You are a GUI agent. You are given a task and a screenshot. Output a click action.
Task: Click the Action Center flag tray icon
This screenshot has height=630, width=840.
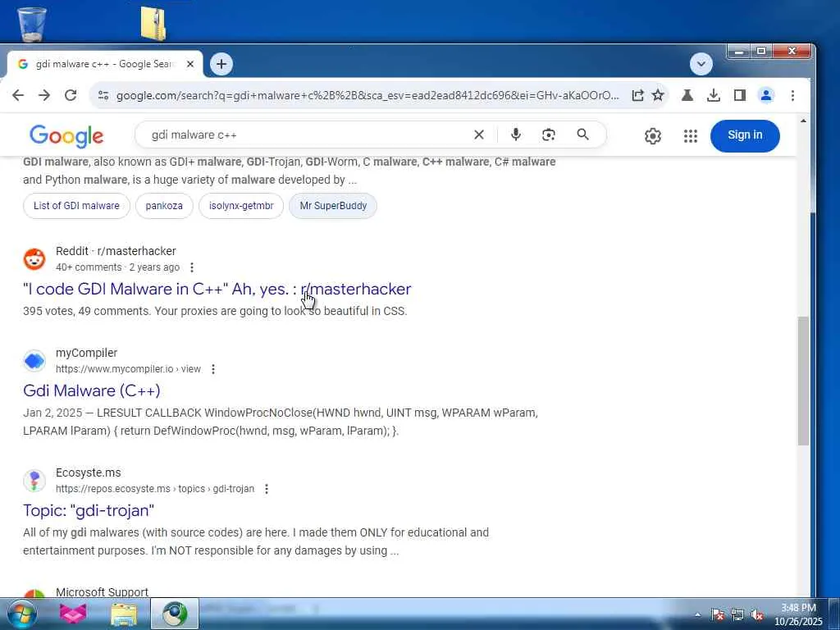pos(717,614)
